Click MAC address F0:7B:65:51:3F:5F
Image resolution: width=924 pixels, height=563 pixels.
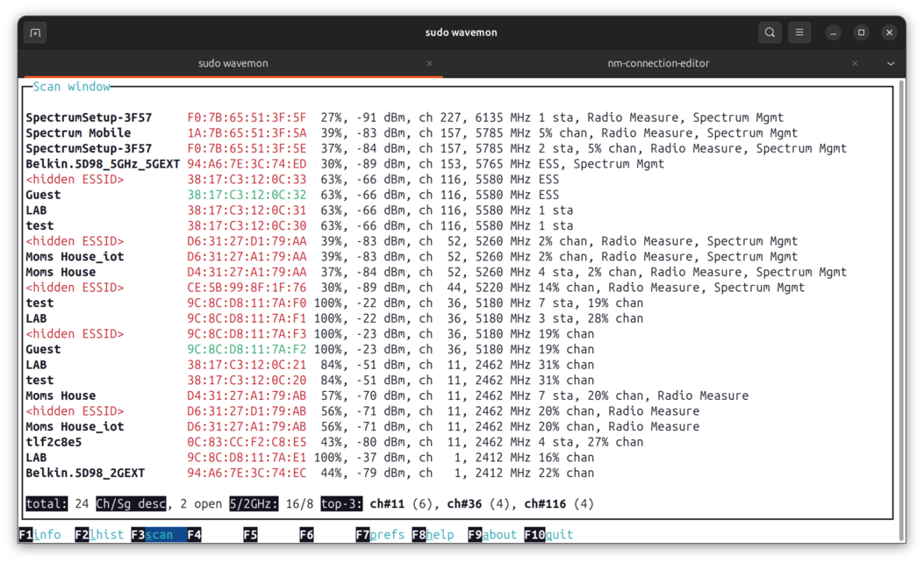[247, 118]
